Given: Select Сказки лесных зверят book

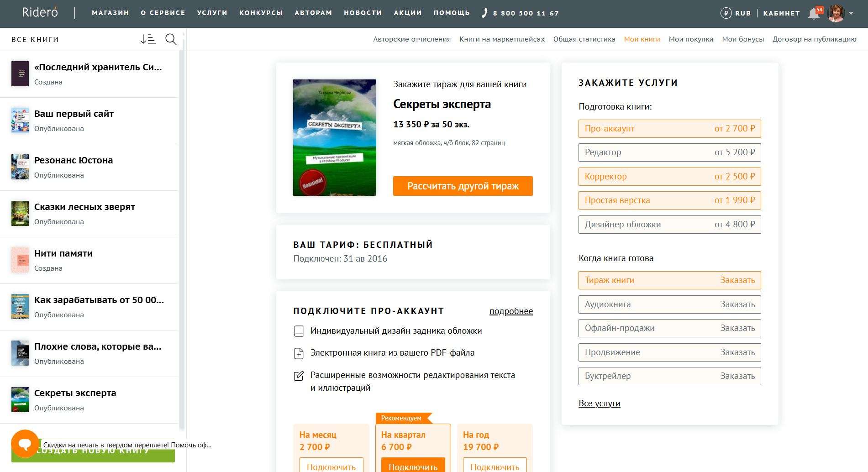Looking at the screenshot, I should pos(89,214).
